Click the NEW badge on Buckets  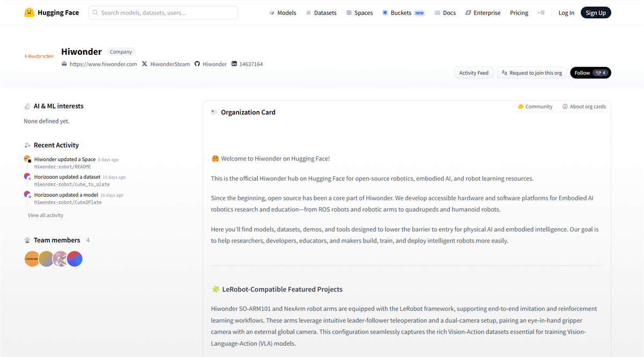pos(419,13)
